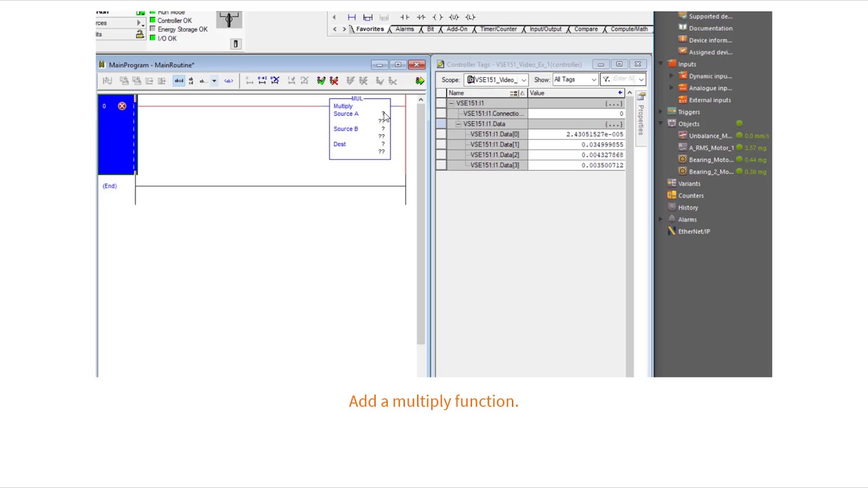
Task: Click the Energy Storage OK indicator box
Action: [153, 29]
